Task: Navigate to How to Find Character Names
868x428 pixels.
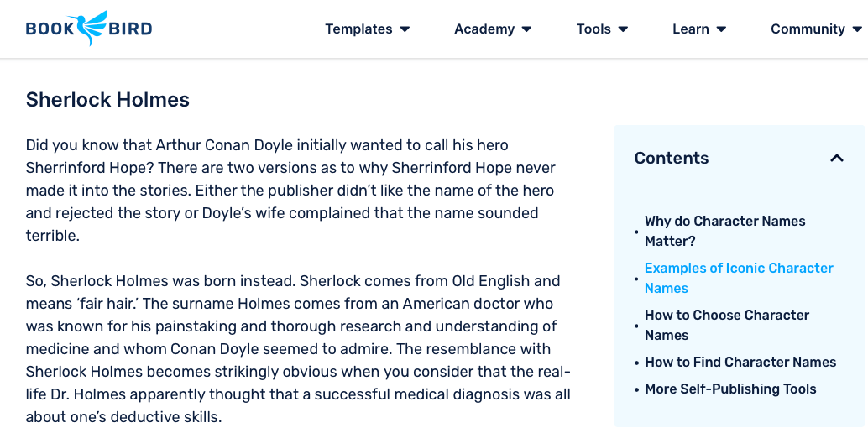Action: 740,362
